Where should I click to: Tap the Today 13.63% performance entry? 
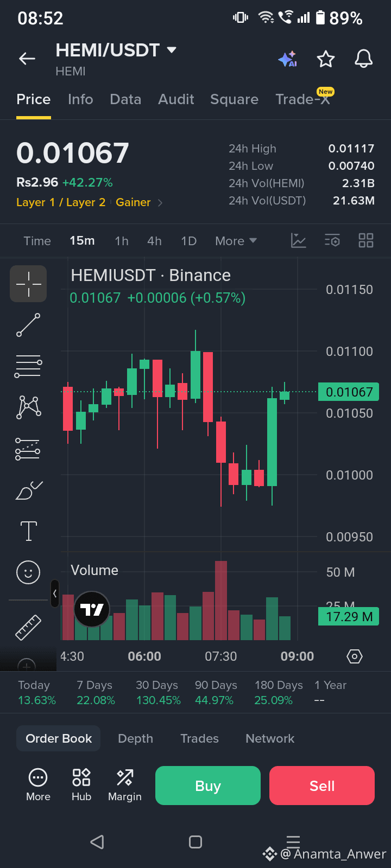pyautogui.click(x=36, y=693)
